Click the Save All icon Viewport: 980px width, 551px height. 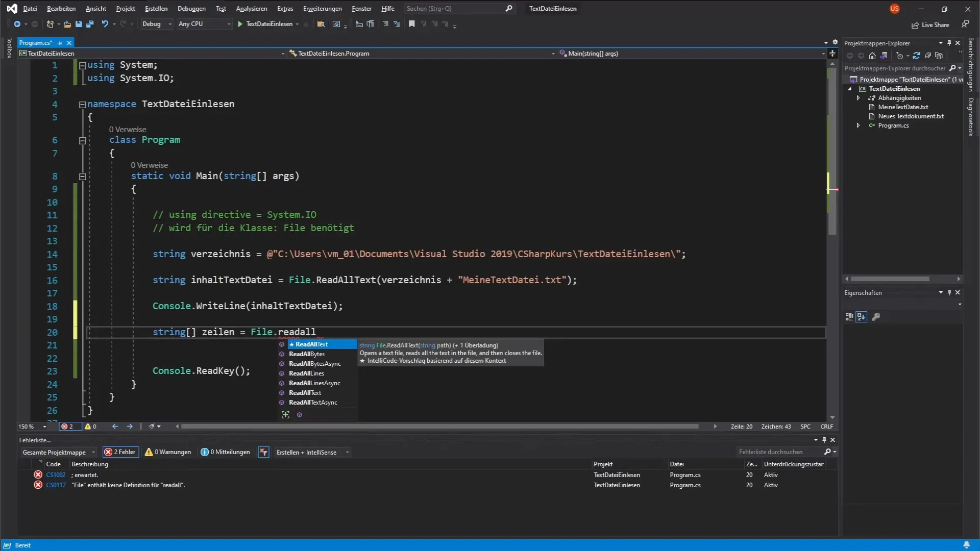pyautogui.click(x=90, y=24)
